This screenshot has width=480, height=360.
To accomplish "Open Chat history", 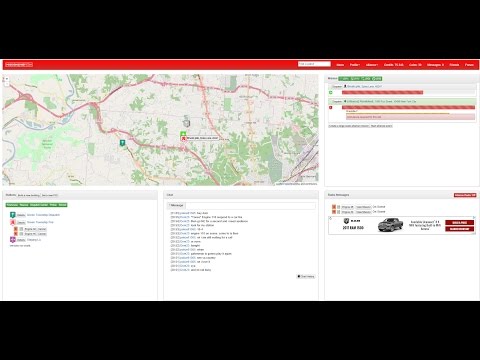I will point(306,277).
